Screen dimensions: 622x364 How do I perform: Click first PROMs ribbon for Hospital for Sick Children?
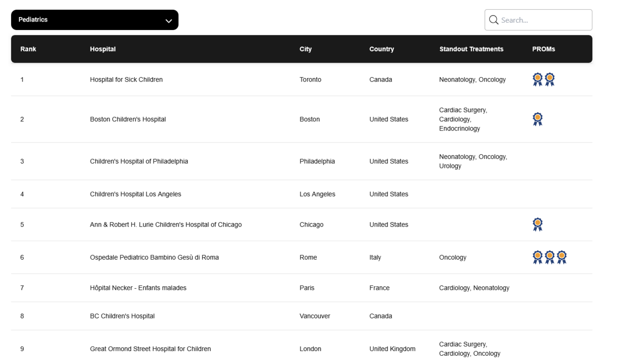pyautogui.click(x=537, y=80)
